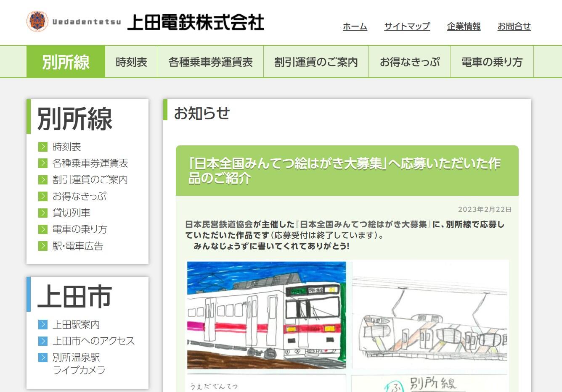Click blue arrow icon beside 別所温泉駅ライブカメラ

point(42,357)
